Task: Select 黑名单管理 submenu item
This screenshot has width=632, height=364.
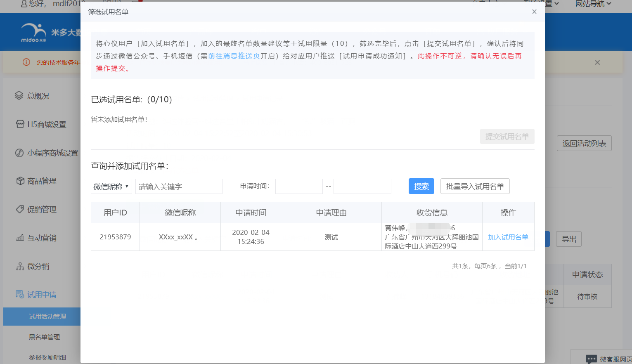Action: tap(44, 337)
